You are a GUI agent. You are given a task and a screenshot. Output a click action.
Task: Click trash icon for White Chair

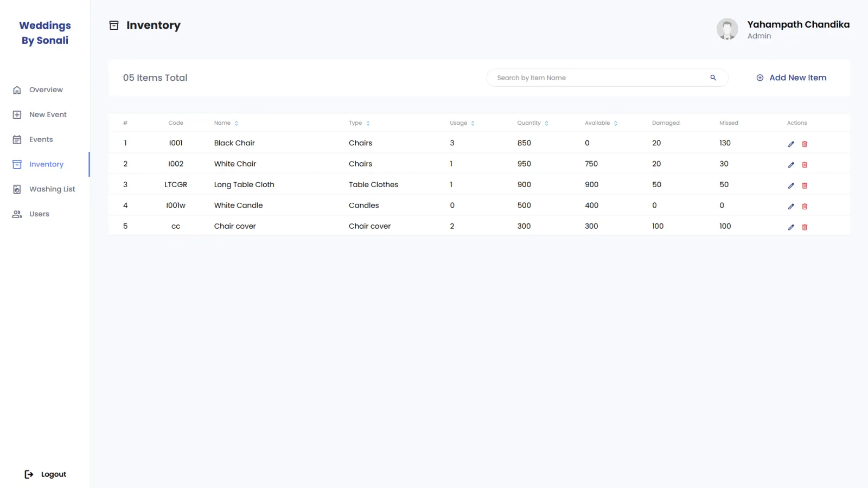click(x=805, y=165)
